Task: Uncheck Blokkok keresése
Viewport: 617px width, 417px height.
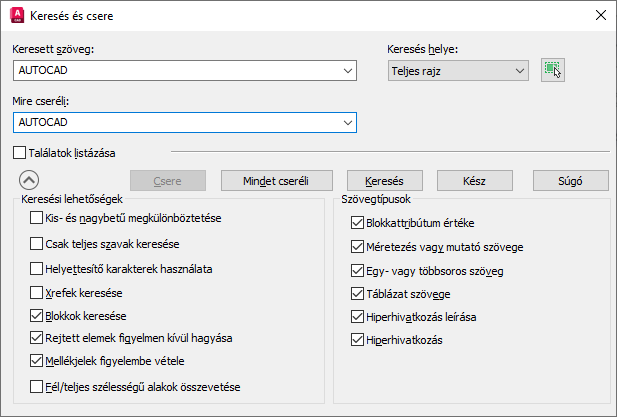Action: (x=37, y=315)
